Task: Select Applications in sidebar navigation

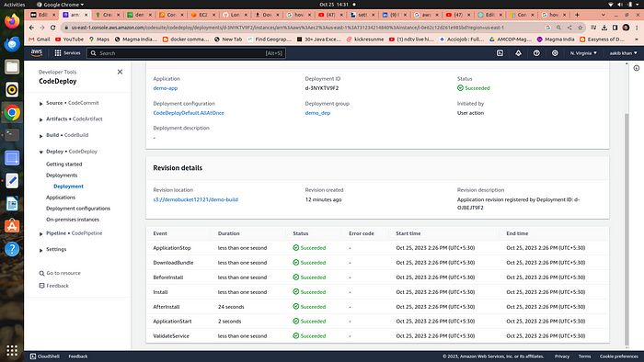Action: point(61,198)
